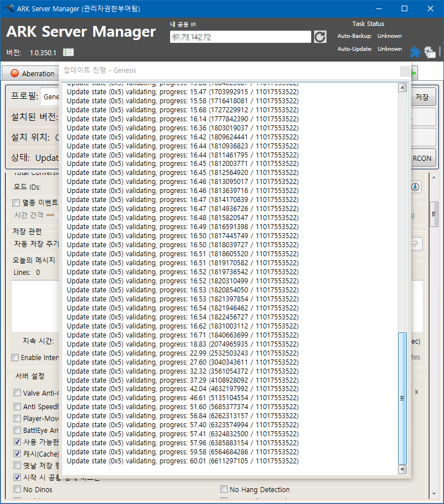Click the version number 1.0.350.1
The height and width of the screenshot is (504, 444).
tap(43, 52)
